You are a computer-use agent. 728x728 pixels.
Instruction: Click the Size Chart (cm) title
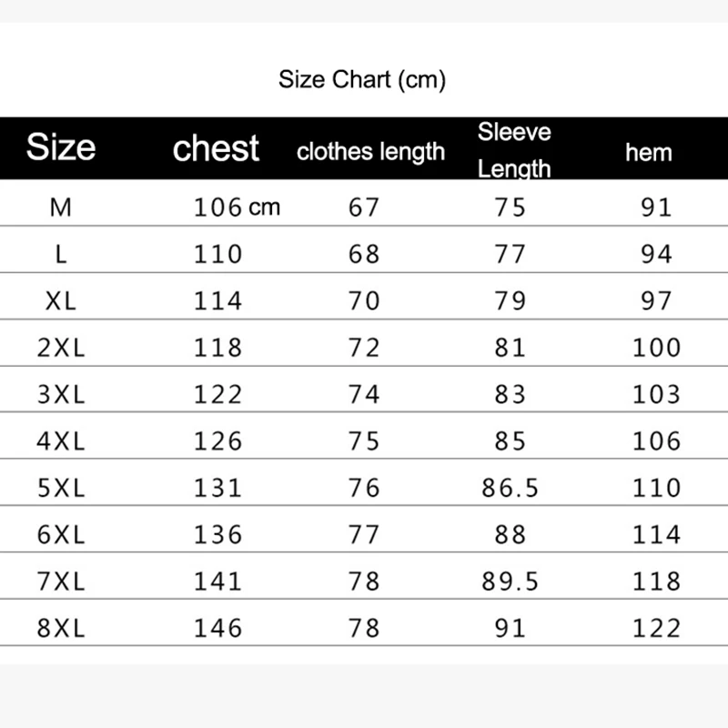(x=362, y=80)
